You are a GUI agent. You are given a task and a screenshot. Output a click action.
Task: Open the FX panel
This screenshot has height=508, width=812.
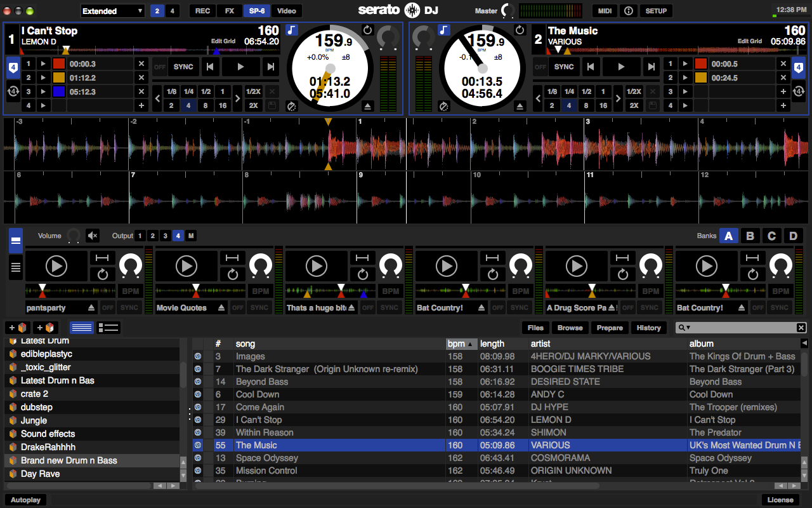229,11
